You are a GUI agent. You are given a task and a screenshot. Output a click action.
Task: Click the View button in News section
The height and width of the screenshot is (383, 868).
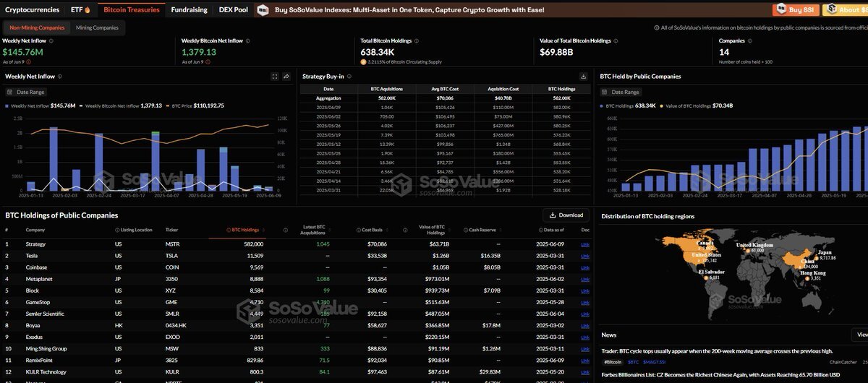(861, 335)
